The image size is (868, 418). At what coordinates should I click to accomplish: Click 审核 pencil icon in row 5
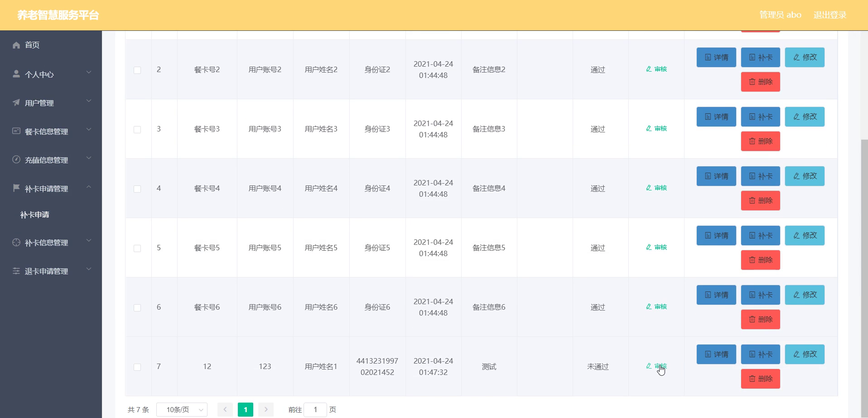[x=649, y=247]
